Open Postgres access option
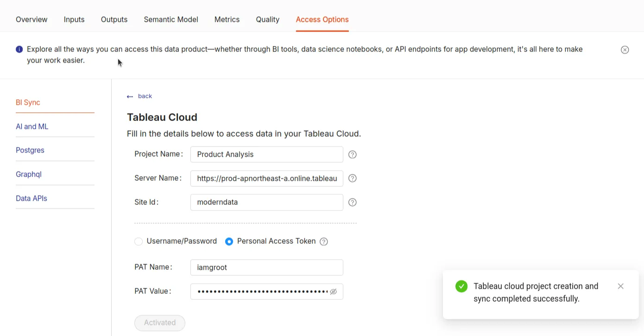Screen dimensions: 644x336 [30, 150]
